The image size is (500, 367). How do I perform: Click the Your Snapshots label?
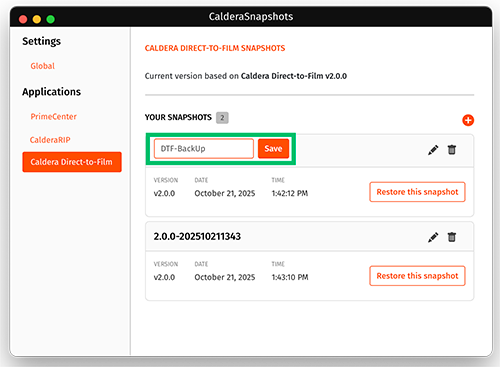(x=178, y=117)
